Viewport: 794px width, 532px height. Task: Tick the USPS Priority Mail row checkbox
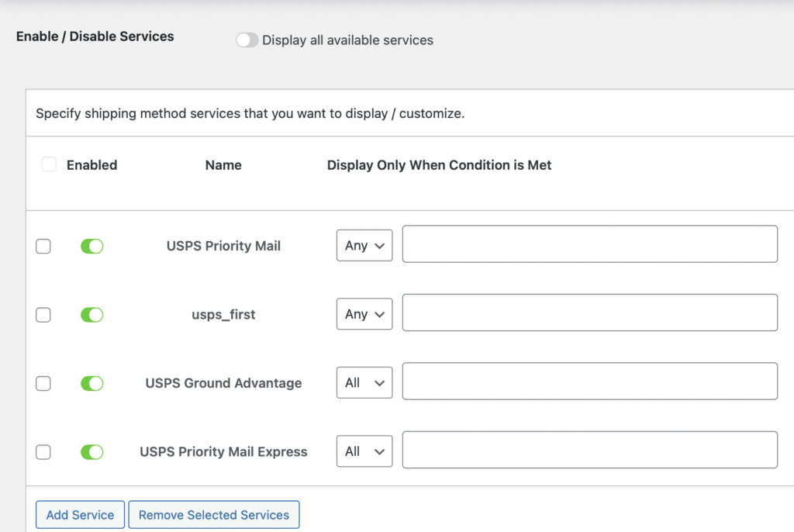[x=43, y=246]
